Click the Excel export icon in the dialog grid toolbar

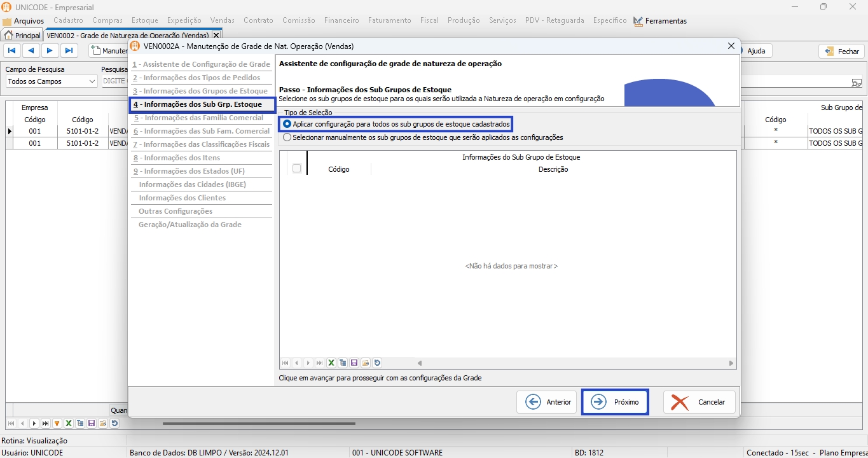[x=331, y=363]
